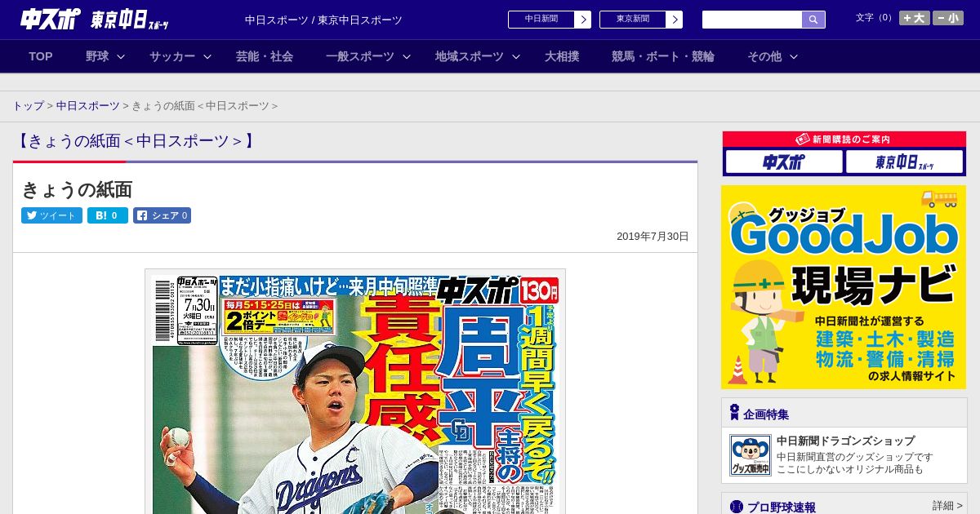
Task: Open the サッカー menu
Action: tap(172, 56)
